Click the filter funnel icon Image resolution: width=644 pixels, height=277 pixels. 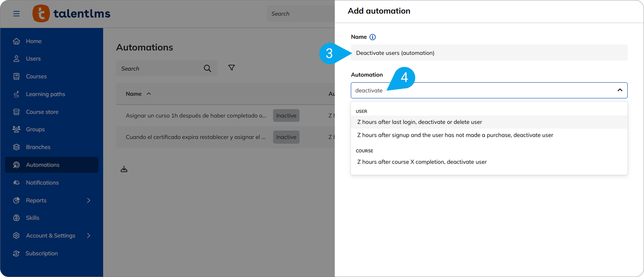[231, 68]
